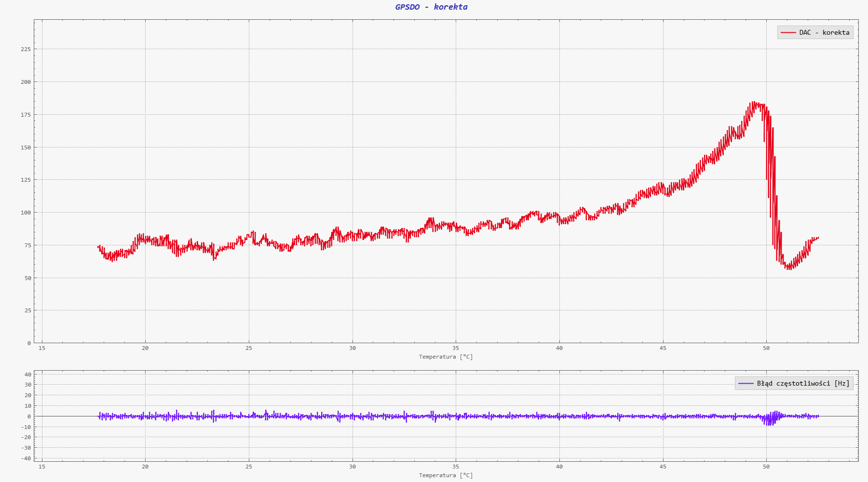Click the -20 tick label on frequency error axis

(x=26, y=437)
